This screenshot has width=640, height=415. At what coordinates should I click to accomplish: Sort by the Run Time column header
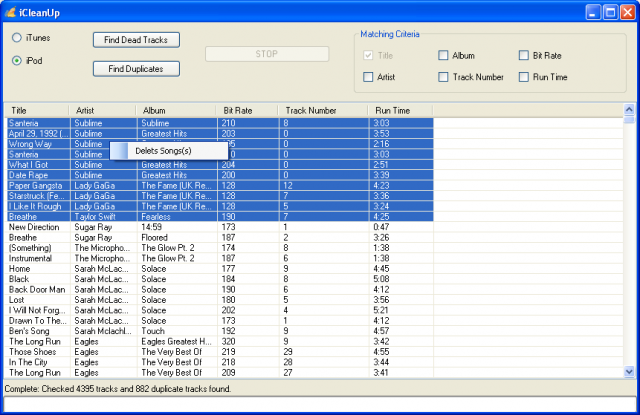tap(400, 111)
